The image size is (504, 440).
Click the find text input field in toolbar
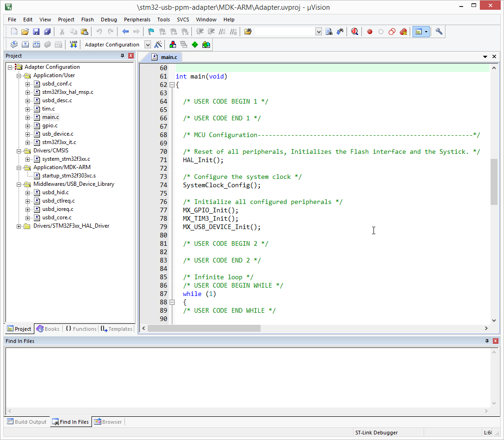click(285, 32)
